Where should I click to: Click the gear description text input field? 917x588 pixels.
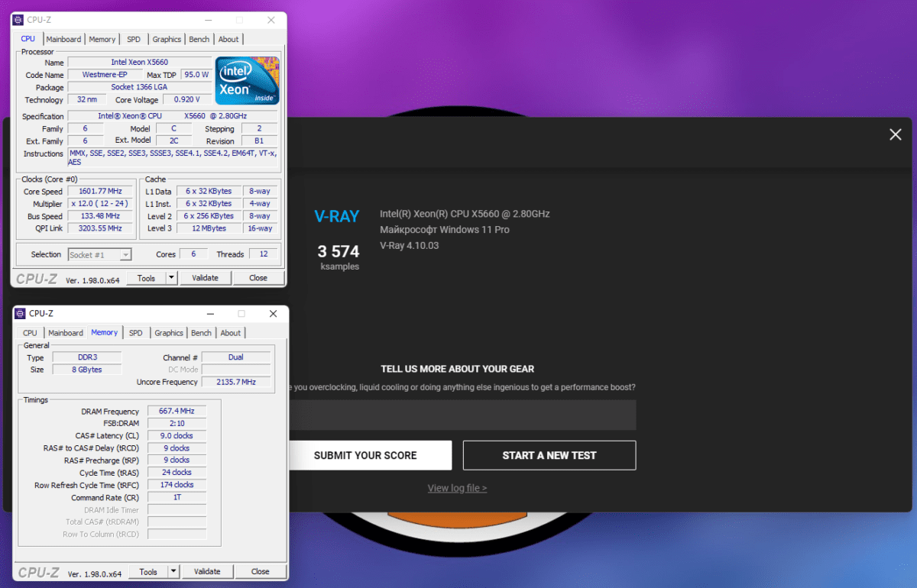point(458,415)
